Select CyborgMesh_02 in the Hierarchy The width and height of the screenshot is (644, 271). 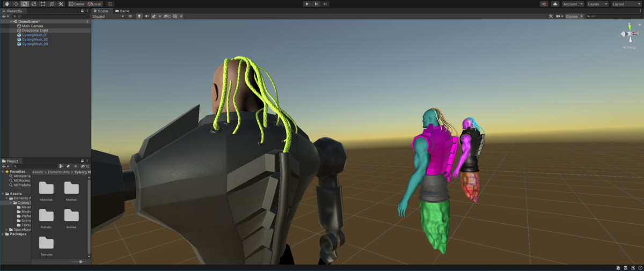coord(35,39)
